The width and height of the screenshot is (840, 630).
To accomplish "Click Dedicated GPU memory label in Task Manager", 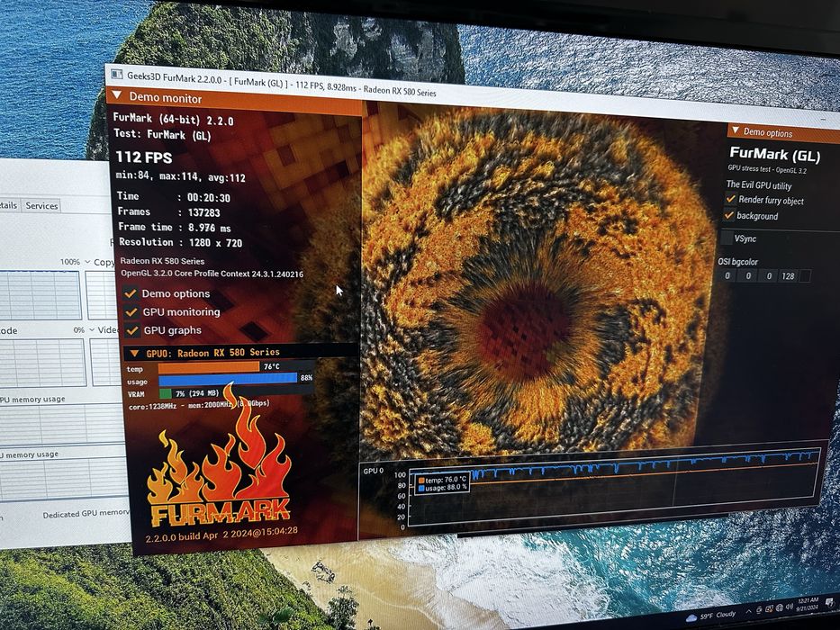I will coord(86,514).
